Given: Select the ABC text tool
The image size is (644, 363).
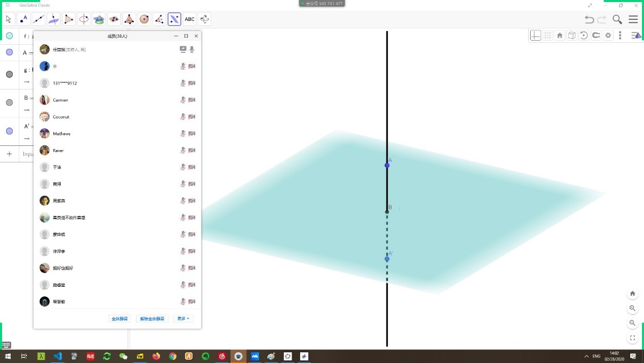Looking at the screenshot, I should point(189,19).
